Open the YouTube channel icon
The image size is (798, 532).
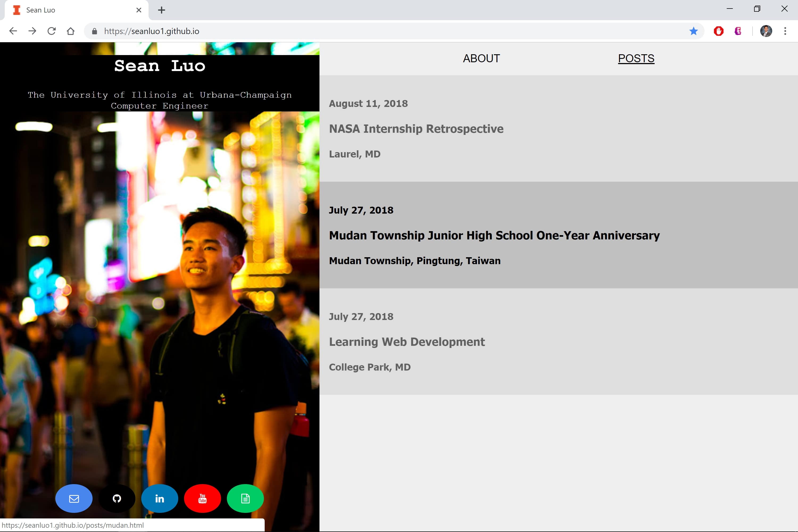click(x=202, y=498)
